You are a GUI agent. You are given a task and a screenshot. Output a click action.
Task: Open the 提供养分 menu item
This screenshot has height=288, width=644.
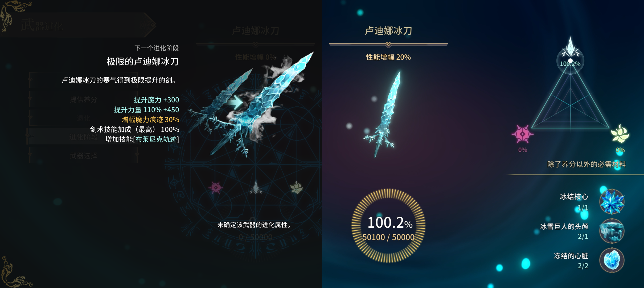tap(84, 99)
